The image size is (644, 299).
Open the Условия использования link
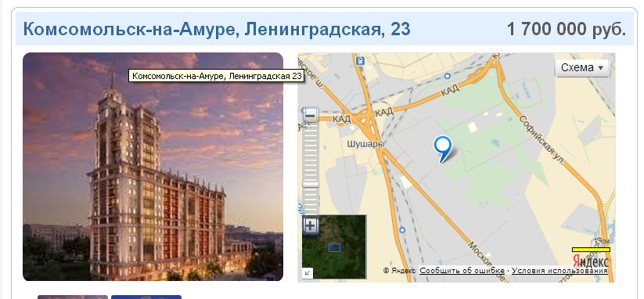click(559, 271)
